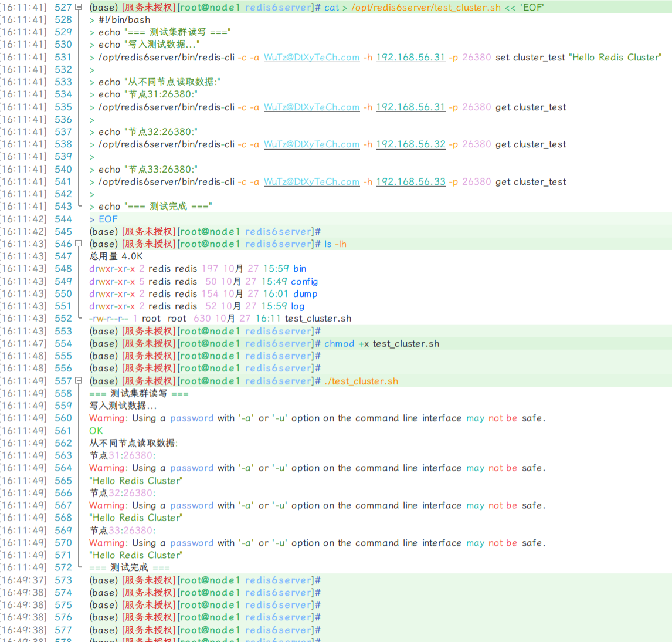Open the 192.168.56.31 link on line 535
The width and height of the screenshot is (672, 642).
(x=410, y=107)
